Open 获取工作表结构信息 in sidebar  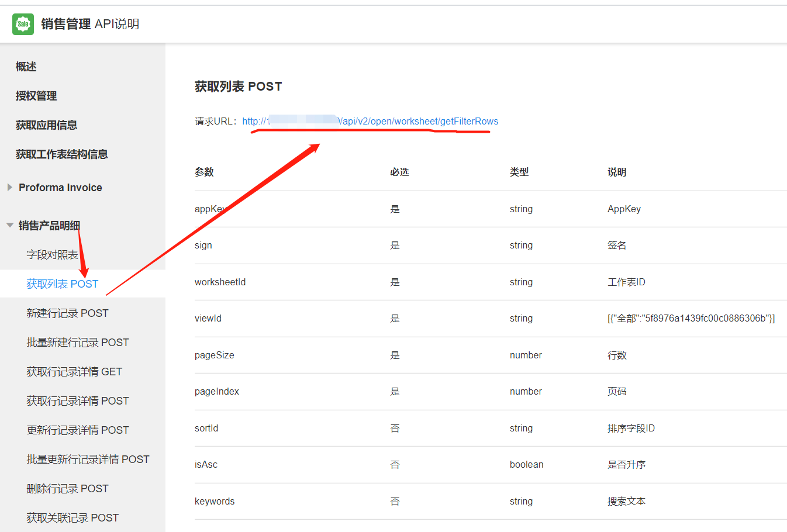click(61, 154)
